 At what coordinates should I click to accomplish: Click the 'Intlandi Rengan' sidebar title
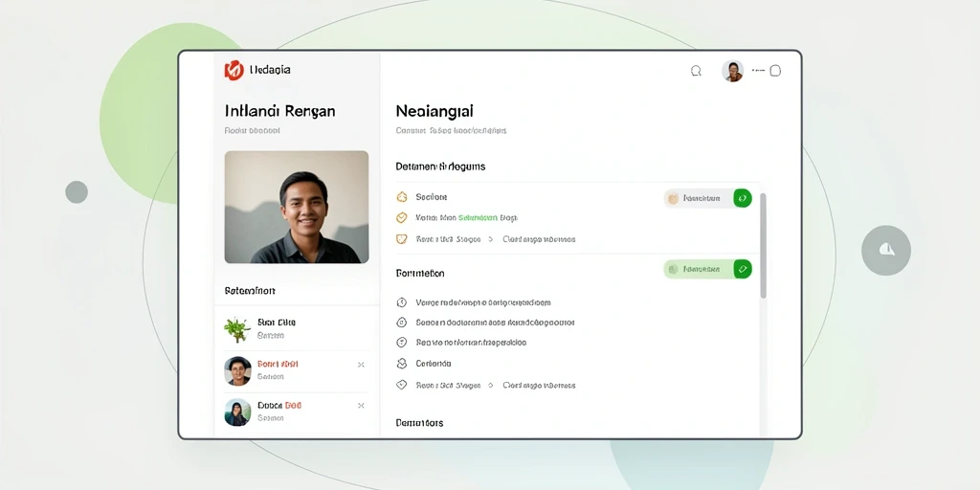point(280,111)
